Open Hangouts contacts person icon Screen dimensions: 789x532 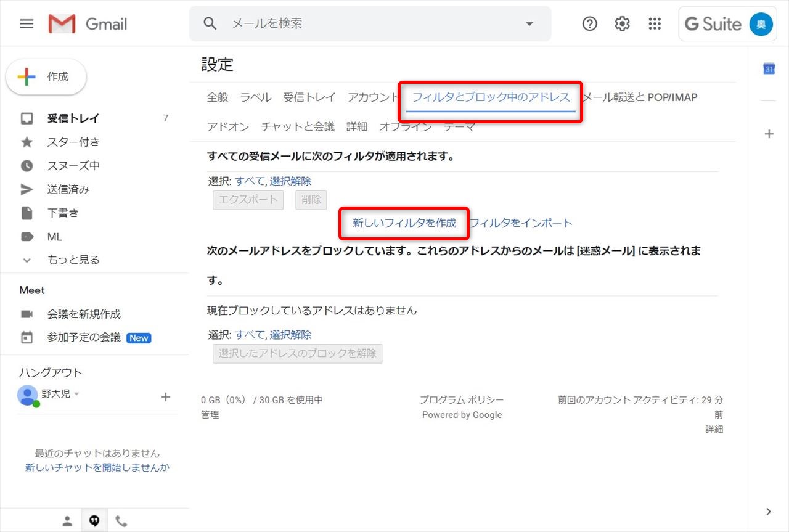click(68, 522)
